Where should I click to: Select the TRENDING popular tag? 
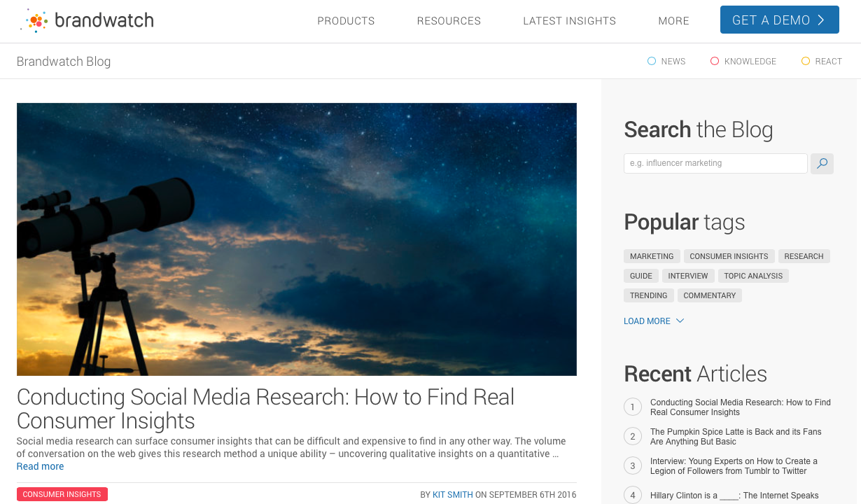click(x=649, y=295)
